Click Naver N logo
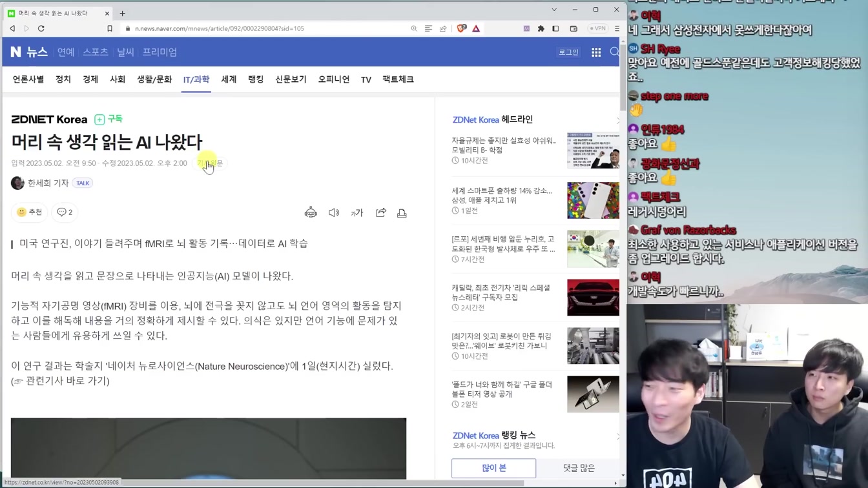Screen dimensions: 868x488 point(15,52)
